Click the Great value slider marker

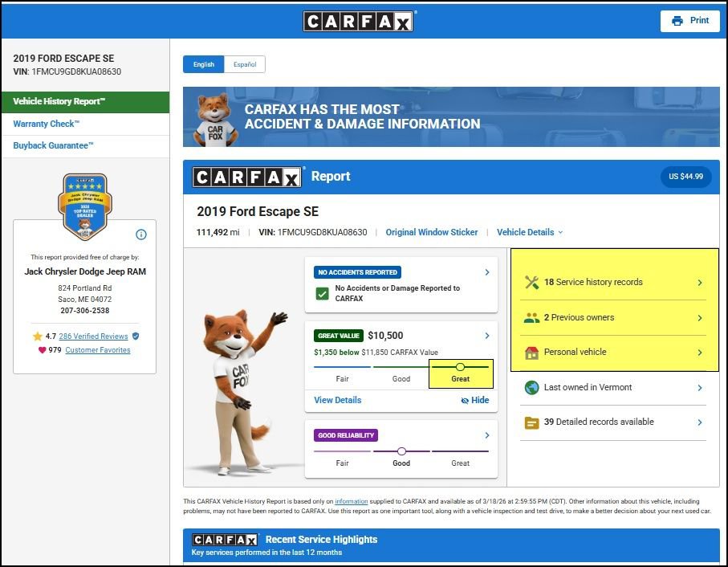click(460, 366)
